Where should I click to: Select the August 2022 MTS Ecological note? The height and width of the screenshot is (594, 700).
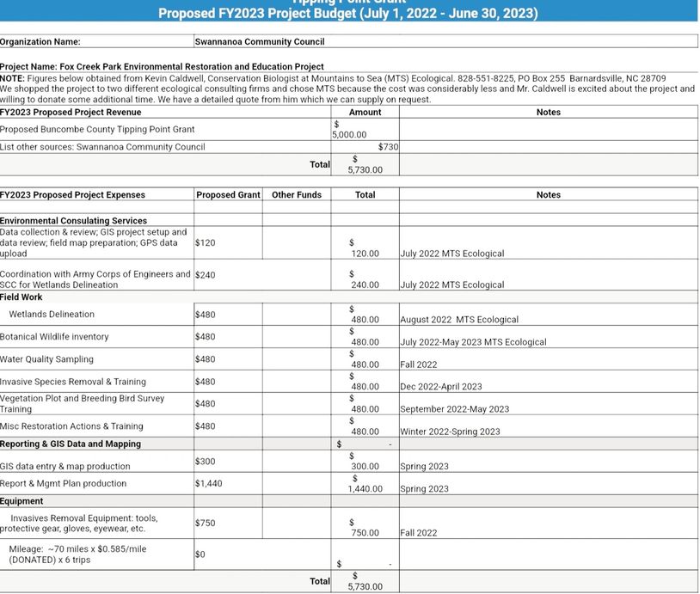coord(459,320)
